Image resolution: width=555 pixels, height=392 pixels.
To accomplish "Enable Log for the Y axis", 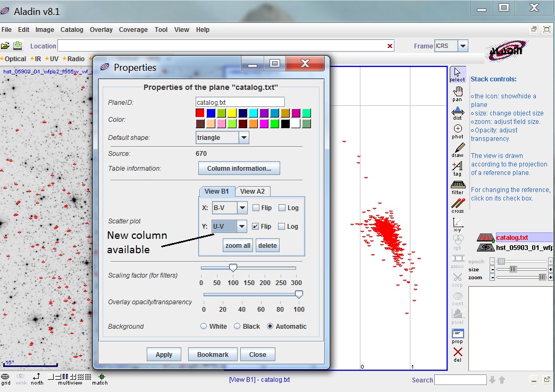I will pos(281,226).
